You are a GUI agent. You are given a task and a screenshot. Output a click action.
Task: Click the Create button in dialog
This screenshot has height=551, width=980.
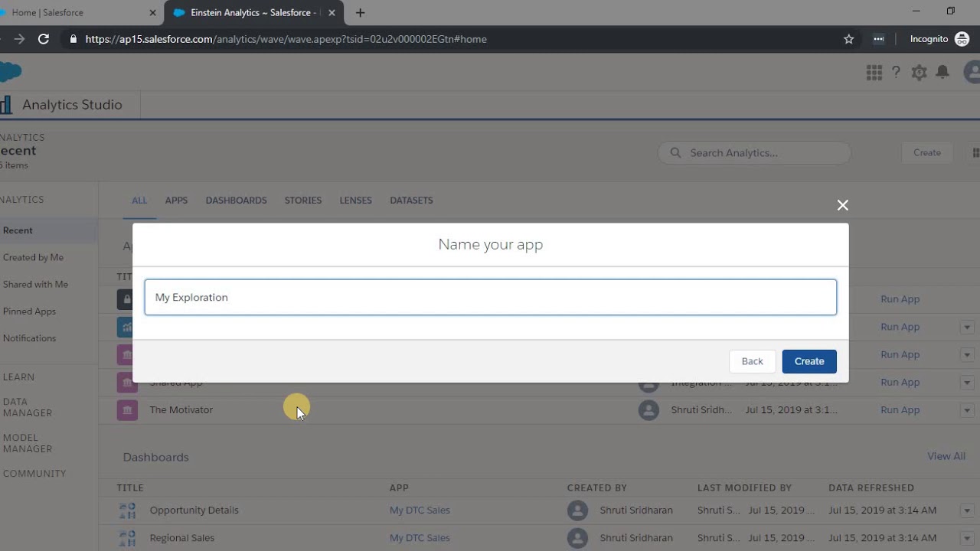(x=809, y=361)
